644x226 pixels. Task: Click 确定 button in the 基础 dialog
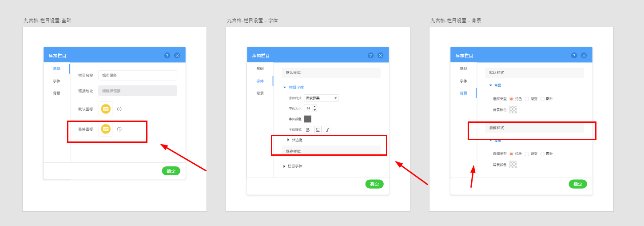point(171,171)
